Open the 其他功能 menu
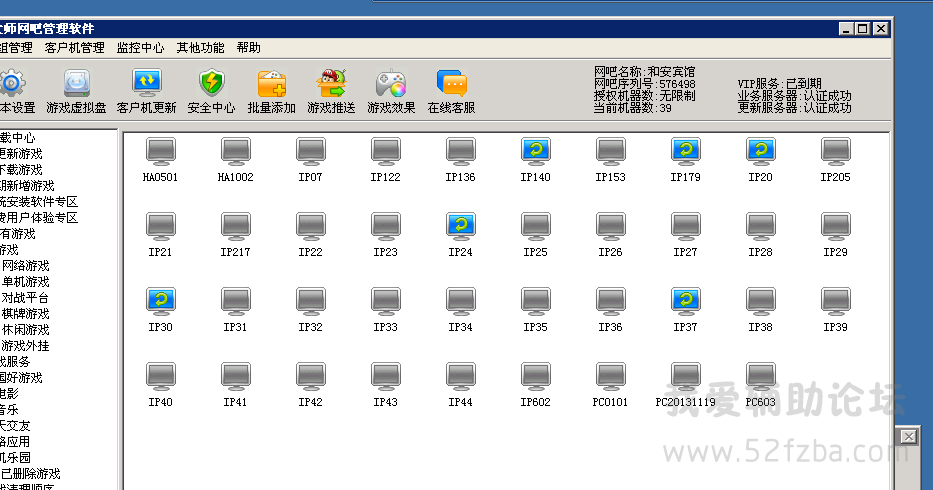This screenshot has width=933, height=490. point(201,48)
